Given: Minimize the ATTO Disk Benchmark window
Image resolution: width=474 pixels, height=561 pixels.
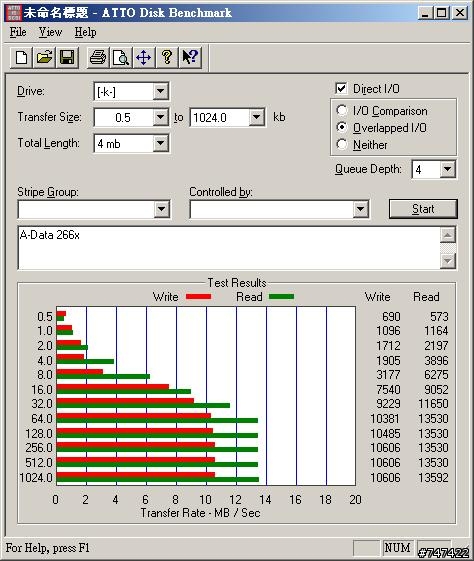Looking at the screenshot, I should click(x=425, y=13).
